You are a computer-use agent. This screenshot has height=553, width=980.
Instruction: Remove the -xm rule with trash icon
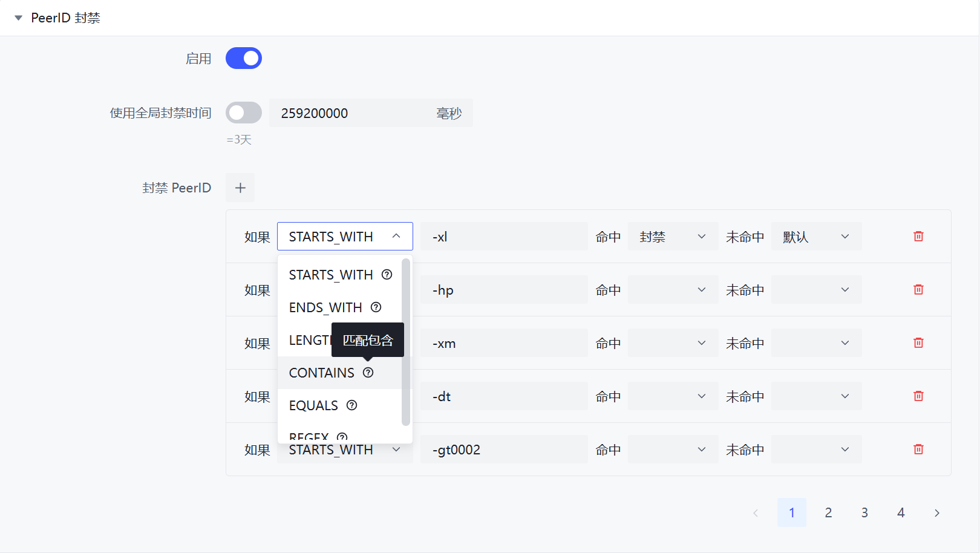pyautogui.click(x=918, y=343)
